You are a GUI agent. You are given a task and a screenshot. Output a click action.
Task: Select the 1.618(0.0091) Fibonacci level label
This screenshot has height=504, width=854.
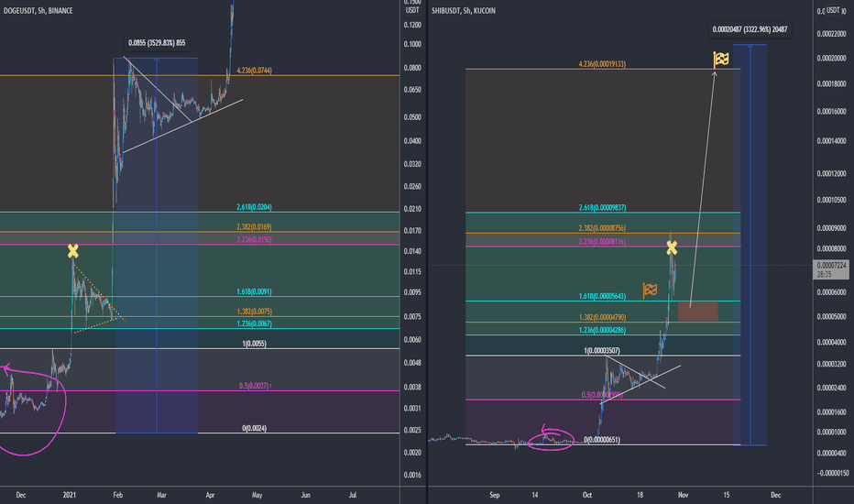255,291
